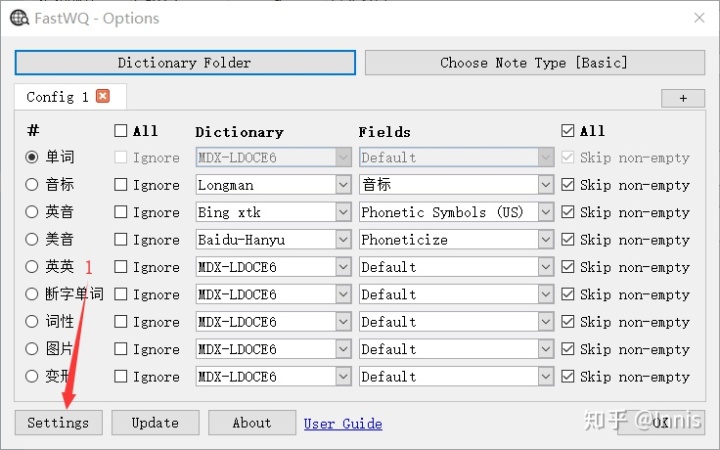This screenshot has height=450, width=720.
Task: Open the Dictionary Folder button
Action: [185, 62]
